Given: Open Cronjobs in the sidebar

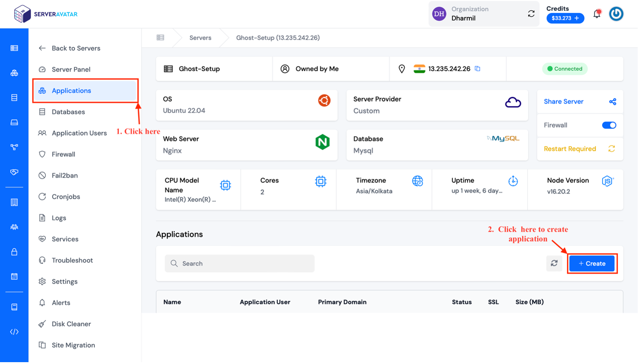Looking at the screenshot, I should [x=60, y=197].
